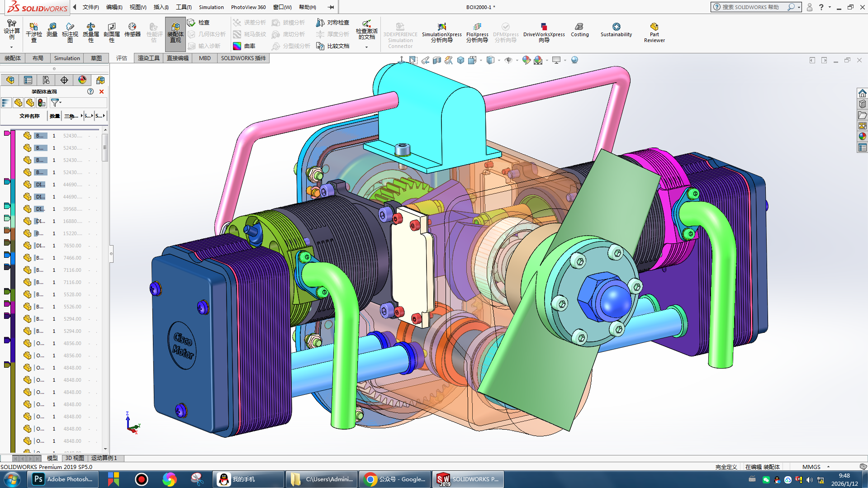Expand Design Study (设计算例) dropdown

tap(11, 47)
